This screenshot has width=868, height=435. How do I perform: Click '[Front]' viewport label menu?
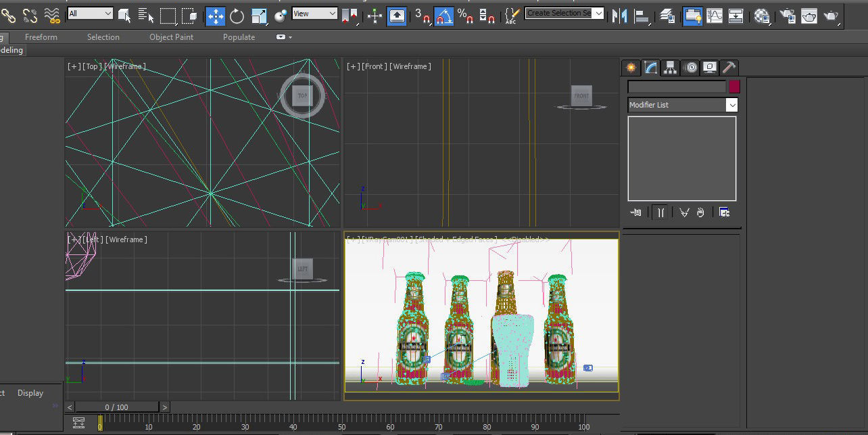[375, 66]
